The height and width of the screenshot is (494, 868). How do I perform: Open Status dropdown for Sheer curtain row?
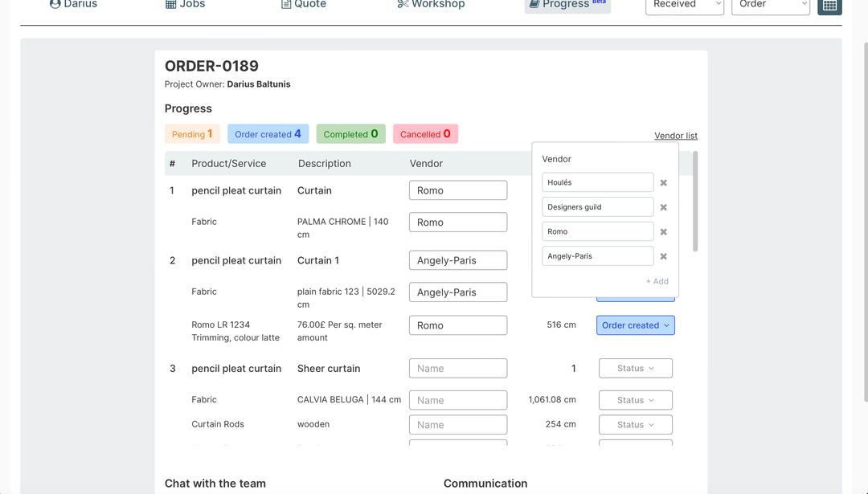click(636, 369)
